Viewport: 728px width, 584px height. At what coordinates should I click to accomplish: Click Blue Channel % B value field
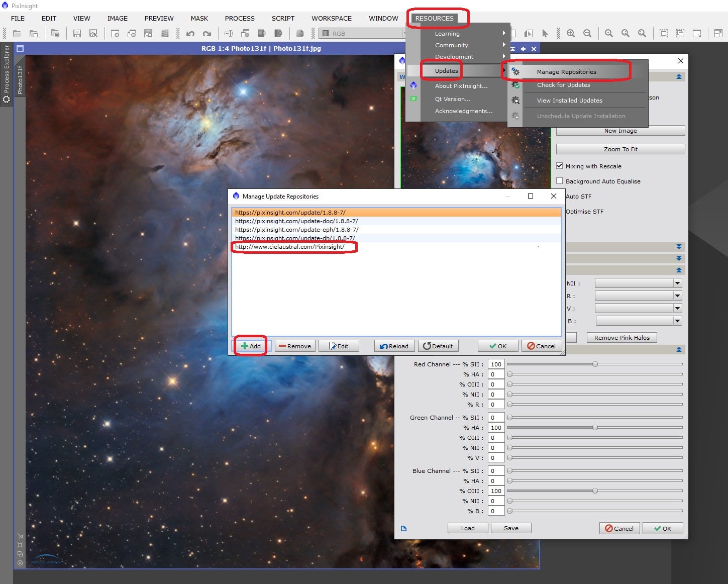tap(496, 511)
